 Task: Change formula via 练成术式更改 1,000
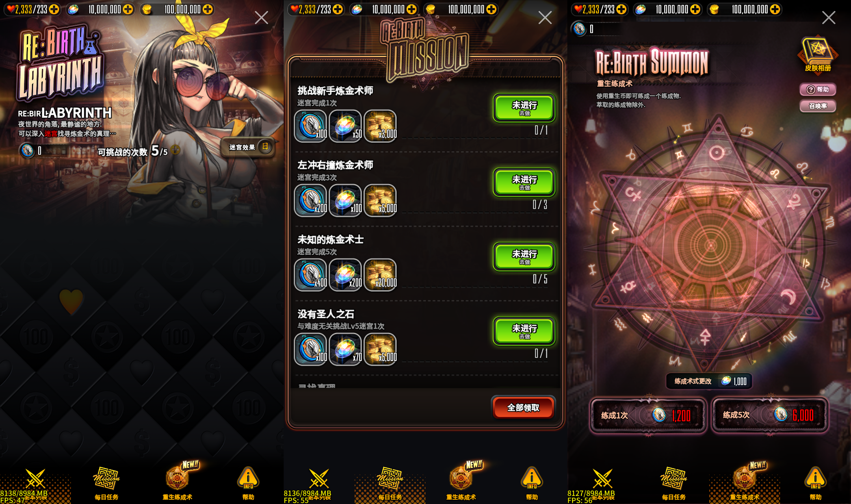point(709,381)
